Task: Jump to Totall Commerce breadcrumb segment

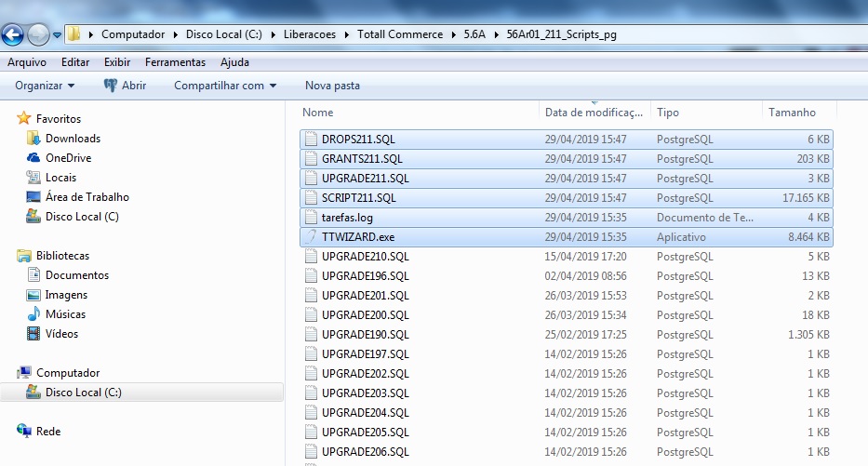Action: [x=400, y=34]
